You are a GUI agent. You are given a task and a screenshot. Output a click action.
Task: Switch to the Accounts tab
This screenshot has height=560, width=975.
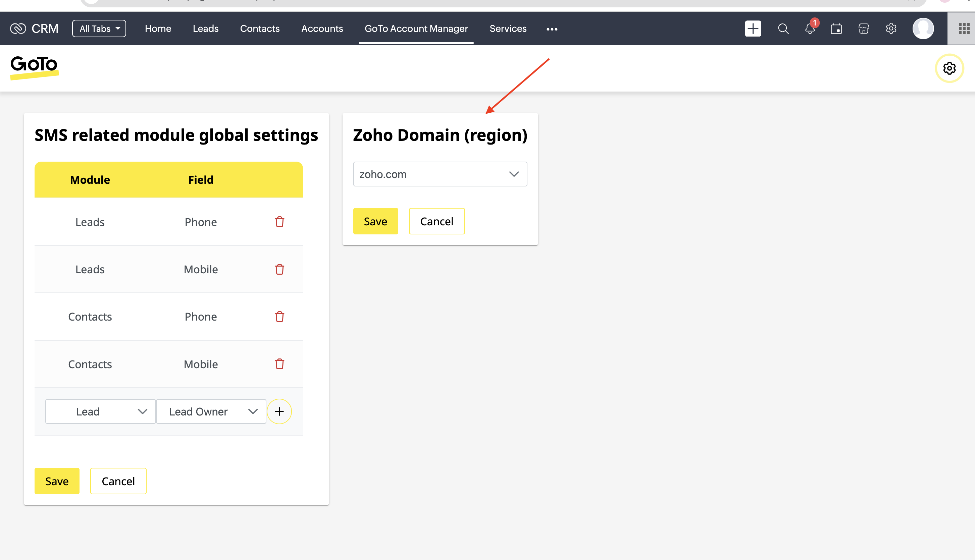click(322, 29)
